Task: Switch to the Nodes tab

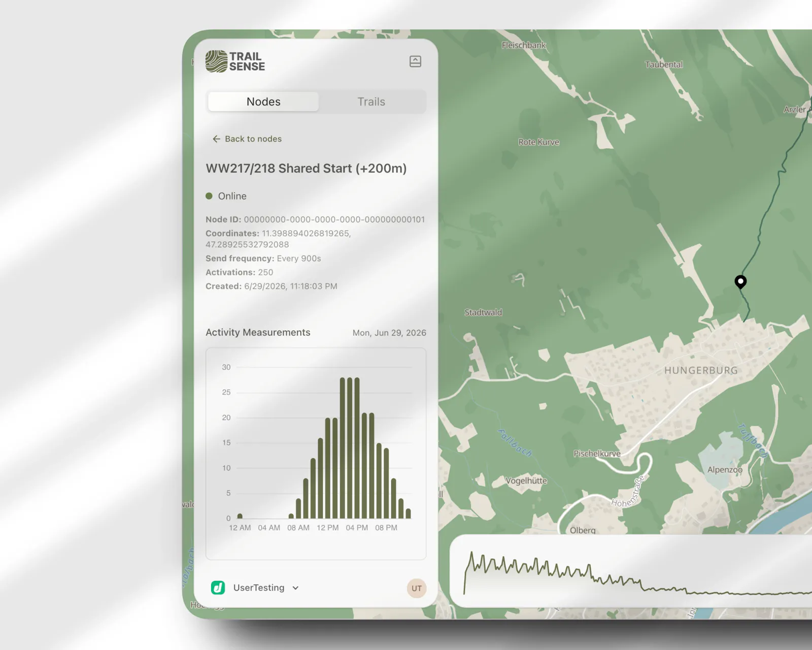Action: point(263,102)
